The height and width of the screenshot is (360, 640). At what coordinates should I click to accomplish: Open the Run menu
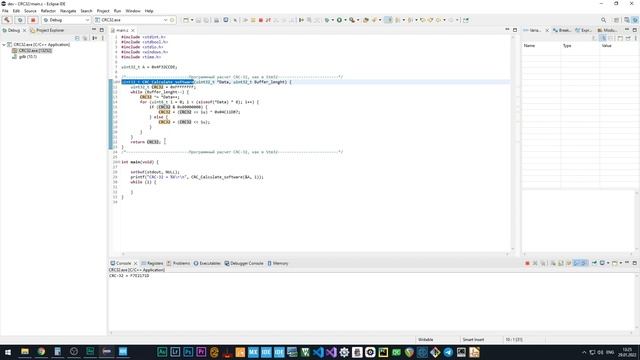coord(117,11)
